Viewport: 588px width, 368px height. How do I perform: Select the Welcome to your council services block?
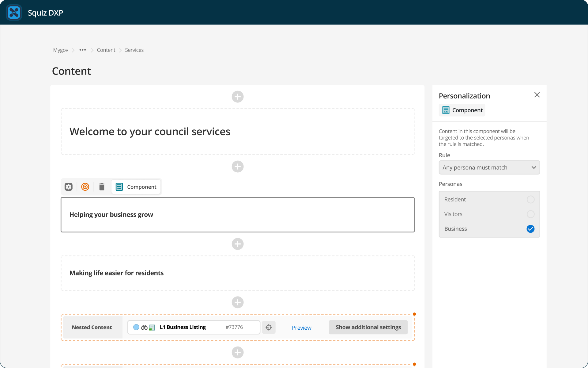pos(237,132)
